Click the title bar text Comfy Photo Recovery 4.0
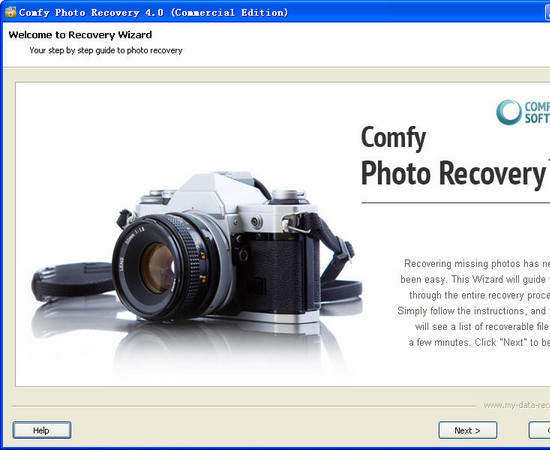Screen dimensions: 550x451 tap(91, 13)
